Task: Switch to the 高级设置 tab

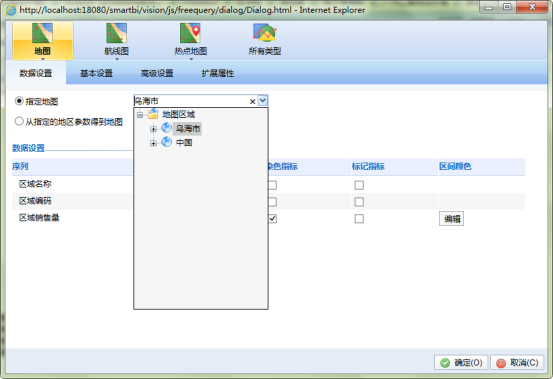Action: click(x=157, y=73)
